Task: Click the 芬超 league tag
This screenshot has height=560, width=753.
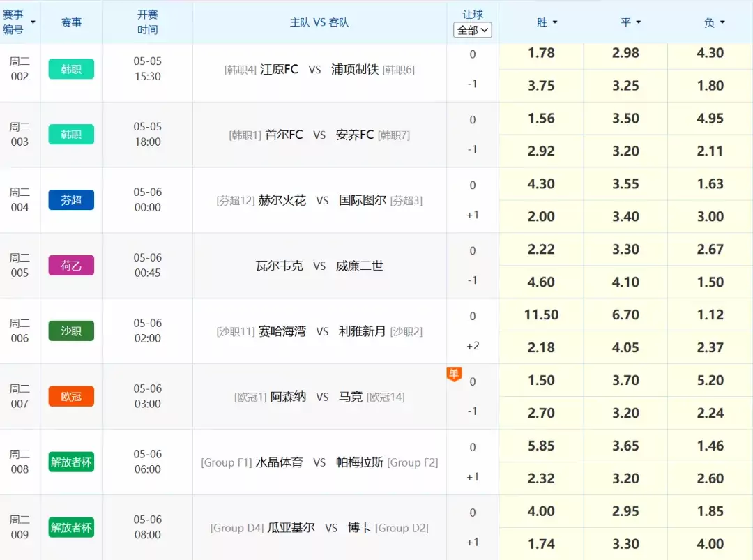Action: click(x=71, y=199)
